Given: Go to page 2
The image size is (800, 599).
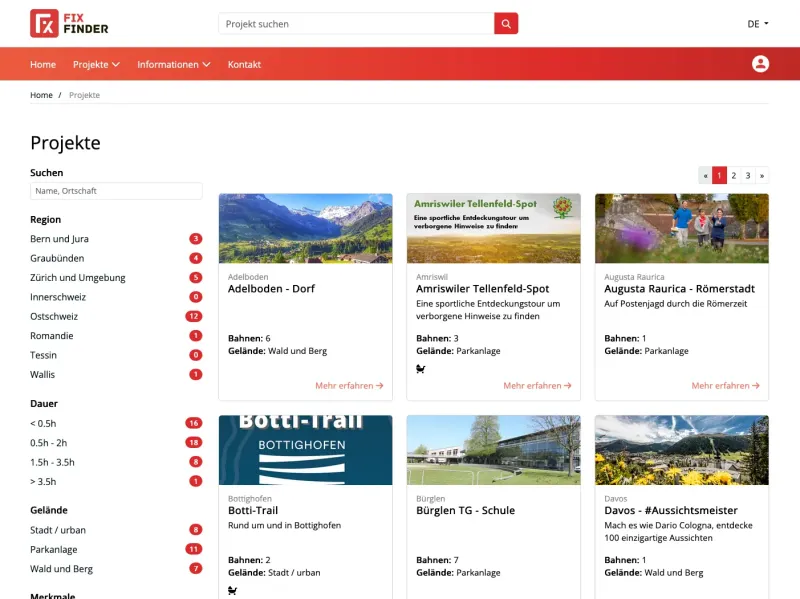Looking at the screenshot, I should 734,176.
